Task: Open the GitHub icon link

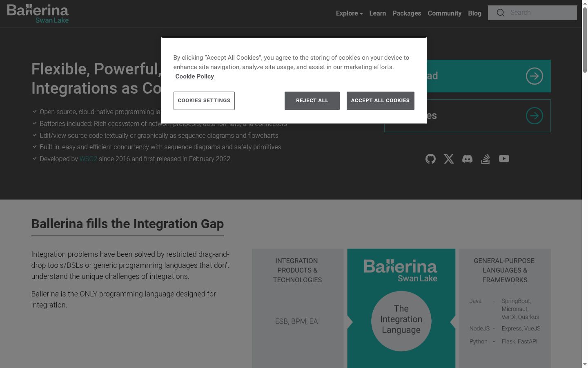Action: (x=430, y=159)
